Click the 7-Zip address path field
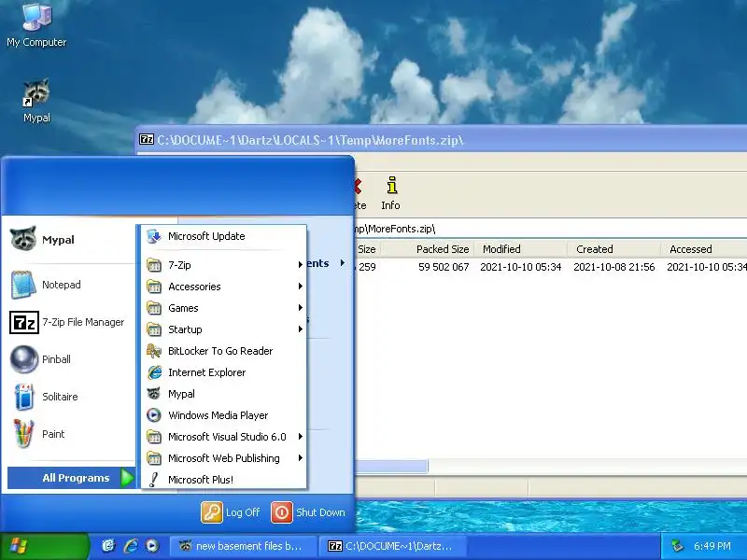 (551, 229)
